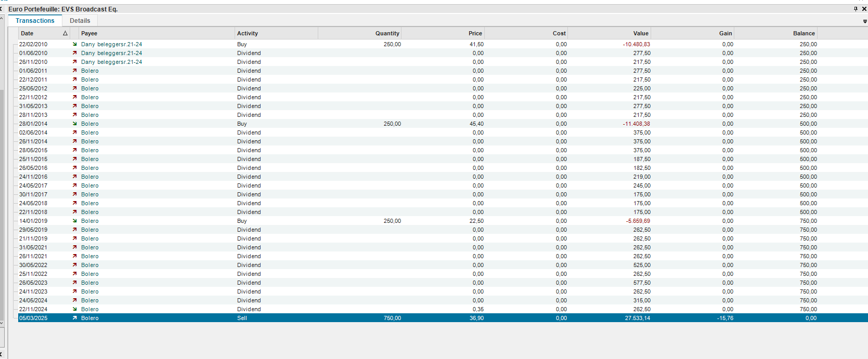
Task: Click the arrow icon on 29/05/2019 row
Action: coord(75,230)
